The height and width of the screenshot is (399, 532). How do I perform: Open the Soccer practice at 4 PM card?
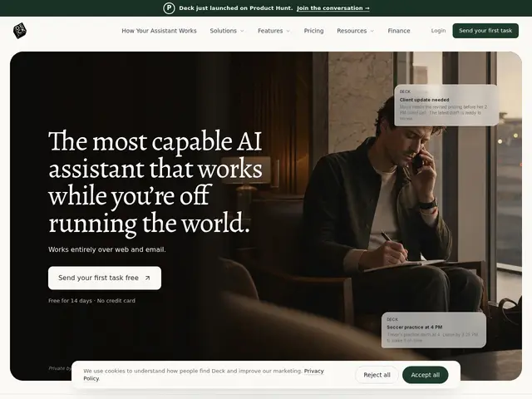(434, 330)
